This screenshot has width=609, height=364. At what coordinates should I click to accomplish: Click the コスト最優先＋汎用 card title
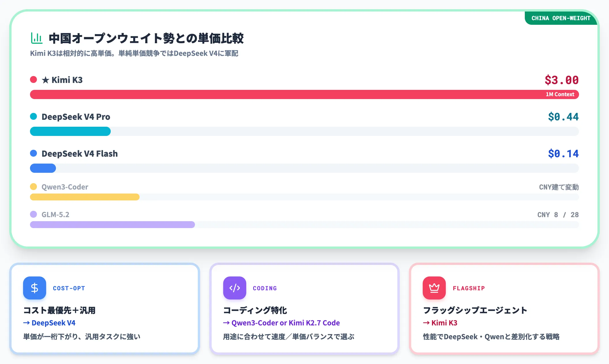coord(59,310)
